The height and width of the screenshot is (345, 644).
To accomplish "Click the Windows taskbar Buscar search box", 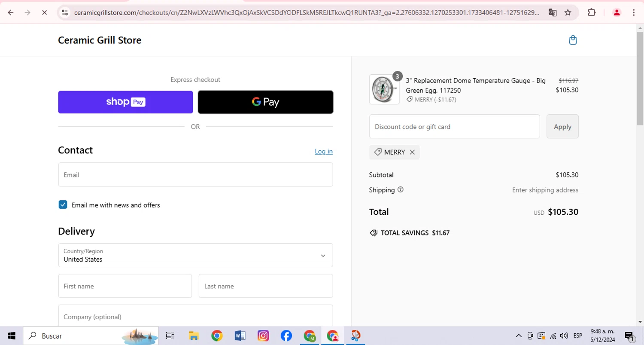I will (91, 336).
